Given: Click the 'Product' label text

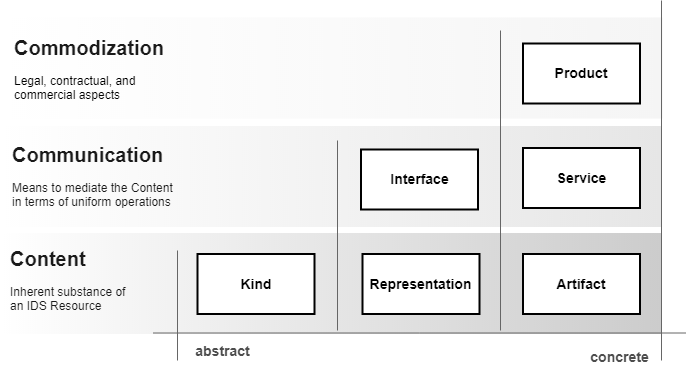Looking at the screenshot, I should (581, 73).
